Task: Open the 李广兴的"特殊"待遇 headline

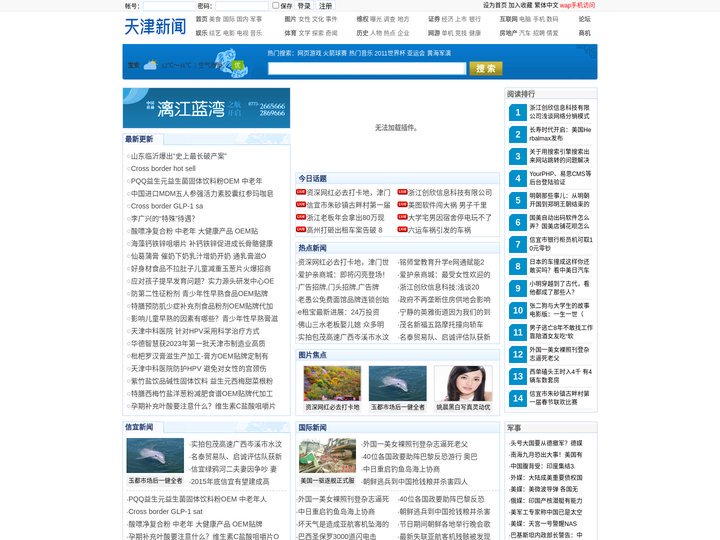Action: pyautogui.click(x=163, y=219)
